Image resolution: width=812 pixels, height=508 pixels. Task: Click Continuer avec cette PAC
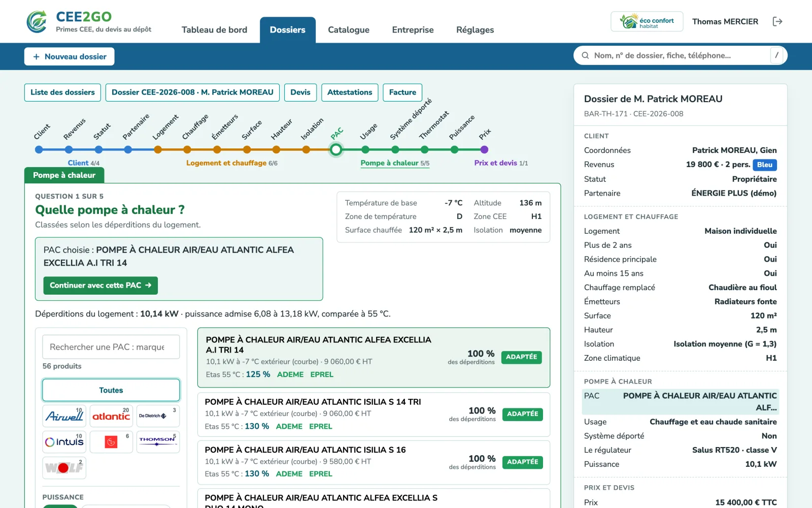click(100, 285)
